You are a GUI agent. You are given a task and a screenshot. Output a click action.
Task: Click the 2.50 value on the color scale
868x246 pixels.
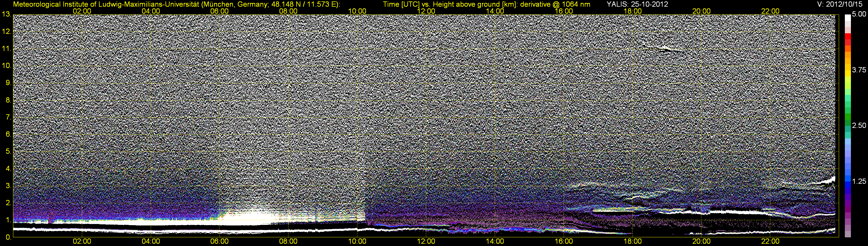(x=859, y=126)
